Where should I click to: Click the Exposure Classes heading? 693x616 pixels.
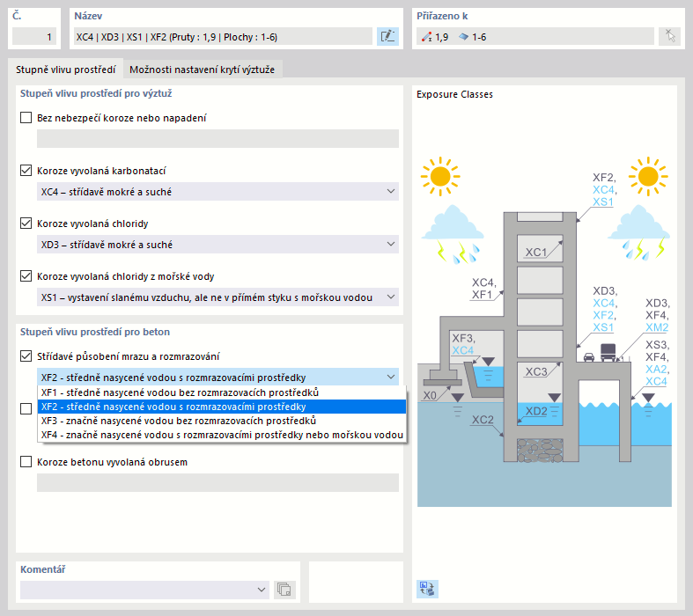click(454, 94)
